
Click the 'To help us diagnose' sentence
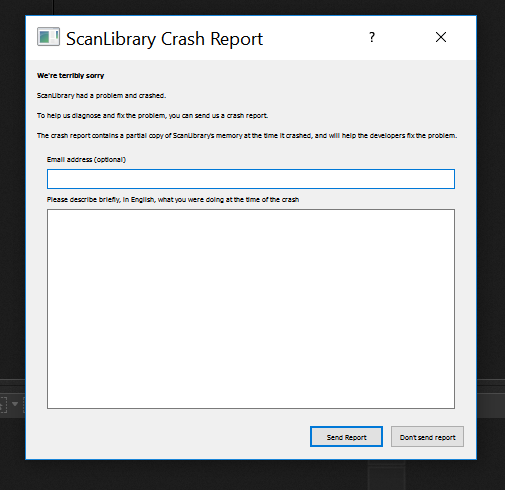[152, 116]
